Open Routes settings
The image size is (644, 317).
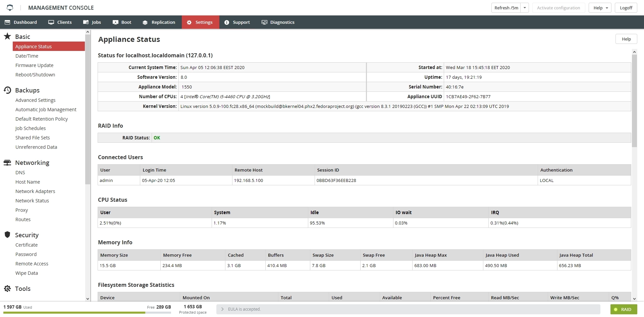23,219
